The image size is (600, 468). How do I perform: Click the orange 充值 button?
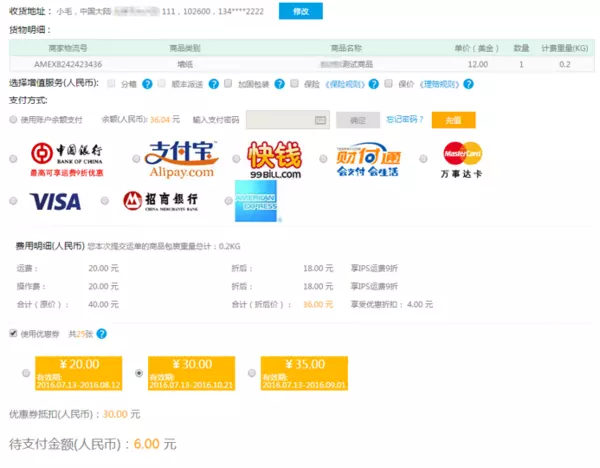453,120
